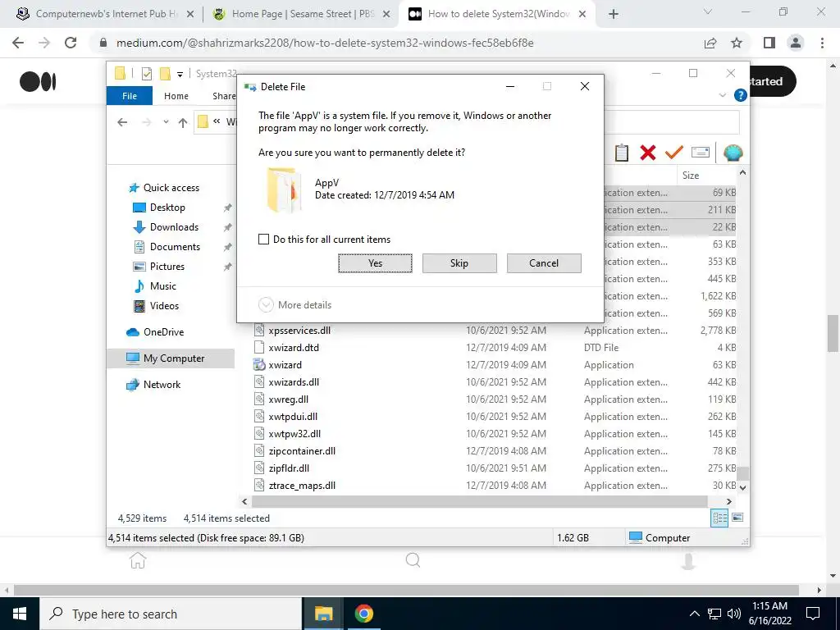Viewport: 840px width, 630px height.
Task: Select zipcontainer.dll file
Action: point(302,451)
